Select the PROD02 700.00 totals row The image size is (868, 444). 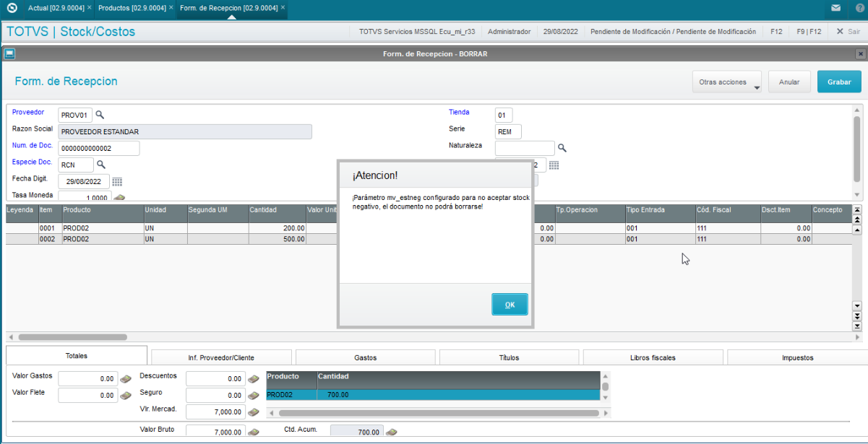tap(433, 395)
